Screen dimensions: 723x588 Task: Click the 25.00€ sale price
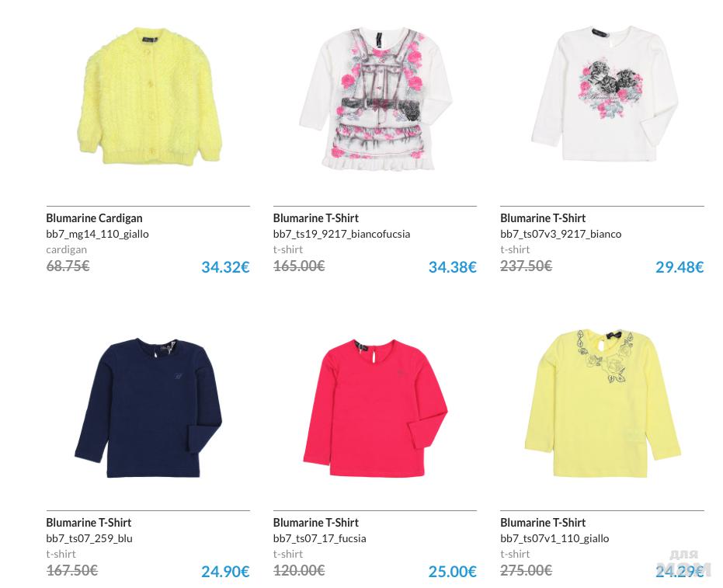click(x=452, y=572)
